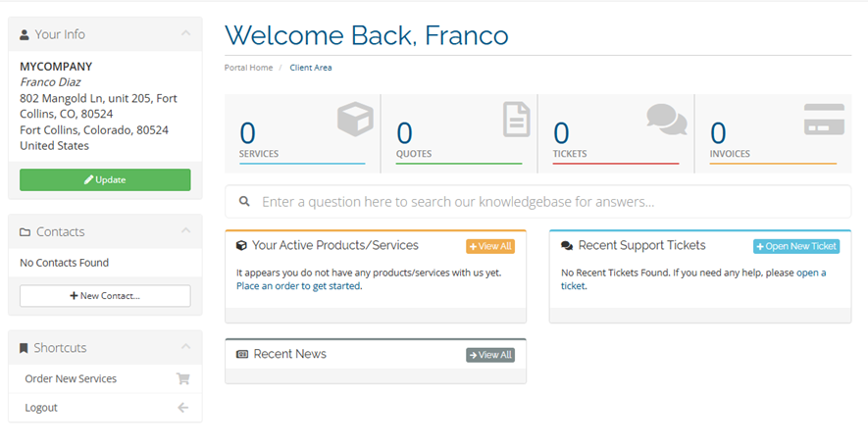The height and width of the screenshot is (447, 868).
Task: Collapse the Shortcuts panel chevron
Action: tap(185, 348)
